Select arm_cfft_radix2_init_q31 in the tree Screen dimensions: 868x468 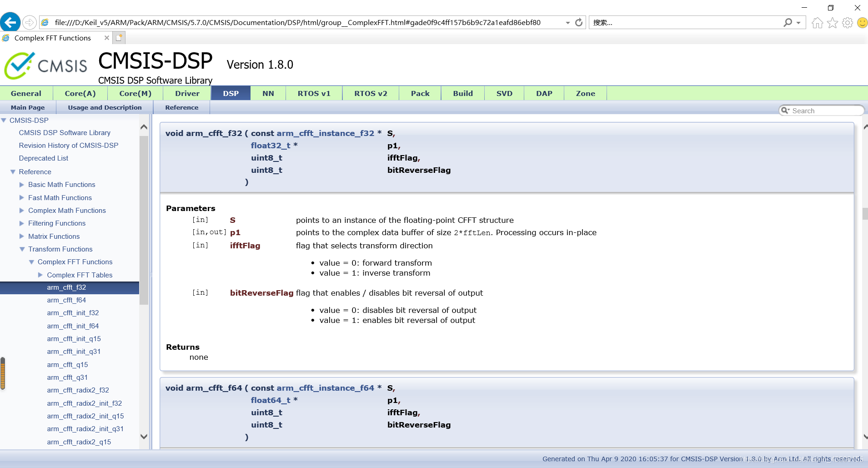pyautogui.click(x=85, y=429)
